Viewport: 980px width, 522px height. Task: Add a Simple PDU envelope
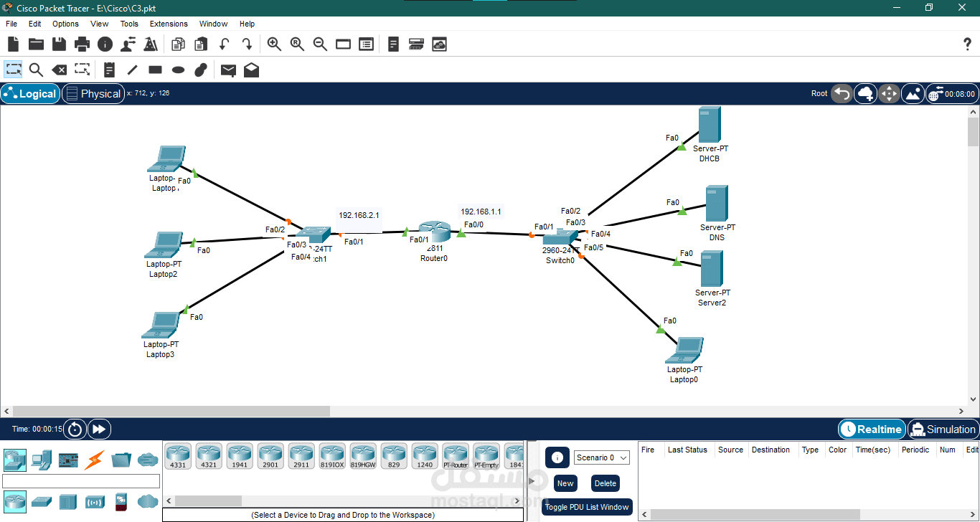pos(228,70)
